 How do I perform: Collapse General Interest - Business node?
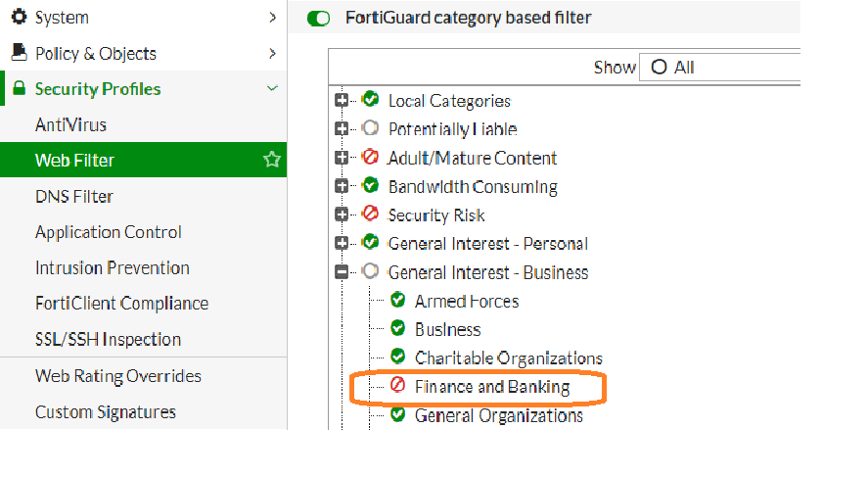pyautogui.click(x=342, y=272)
